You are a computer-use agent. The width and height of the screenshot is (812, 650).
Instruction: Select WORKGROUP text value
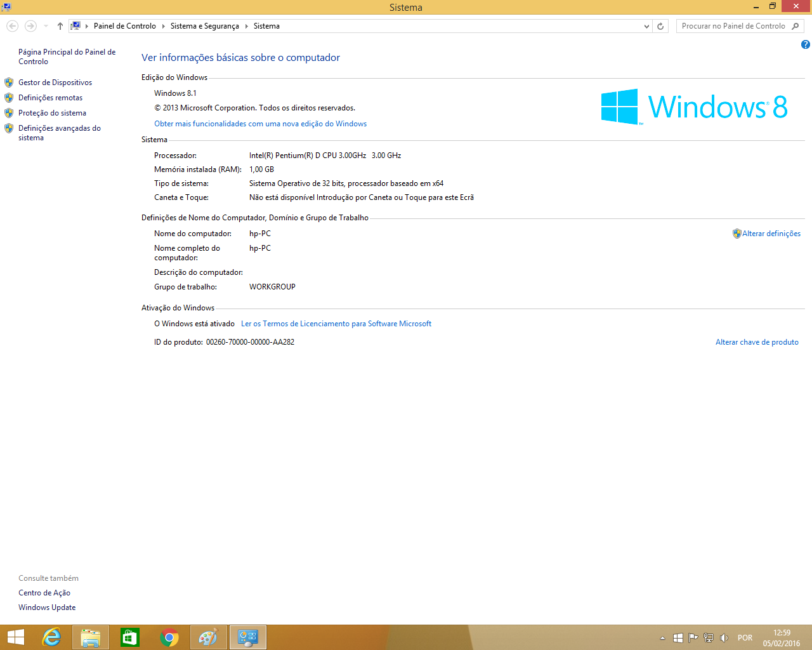point(272,287)
